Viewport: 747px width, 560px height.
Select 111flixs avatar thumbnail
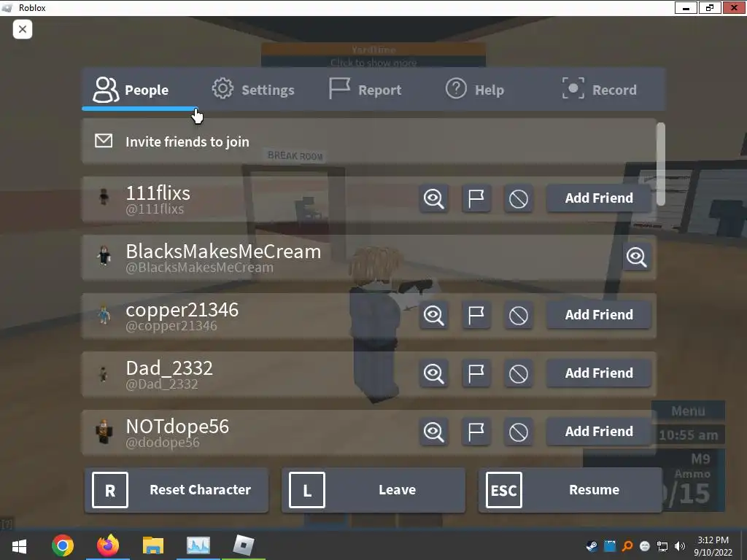[104, 197]
